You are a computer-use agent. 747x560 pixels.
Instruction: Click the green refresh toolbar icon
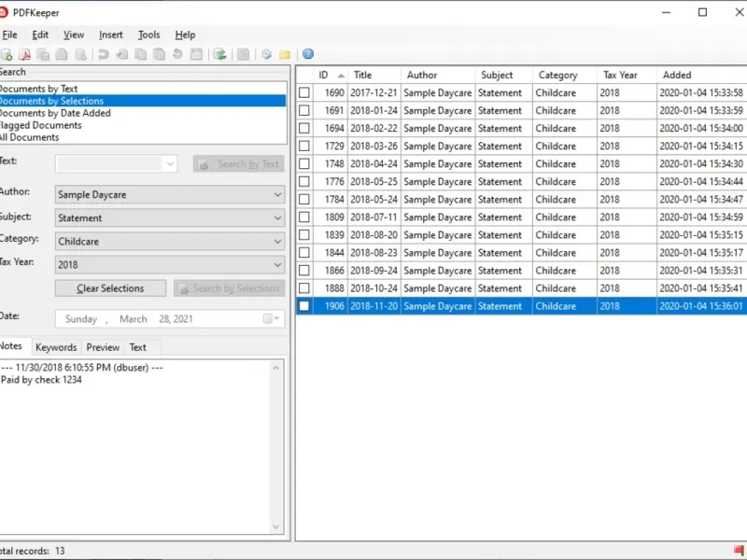(x=219, y=54)
